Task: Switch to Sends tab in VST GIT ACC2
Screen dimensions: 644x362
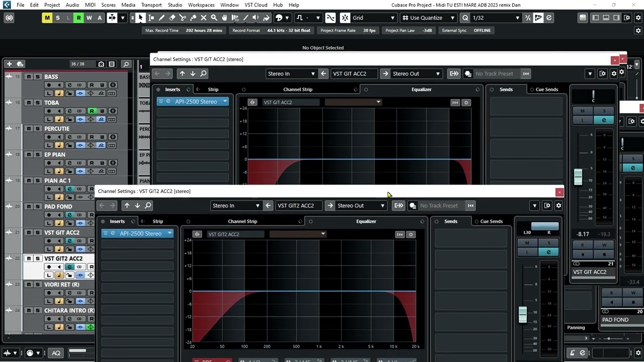Action: (x=506, y=89)
